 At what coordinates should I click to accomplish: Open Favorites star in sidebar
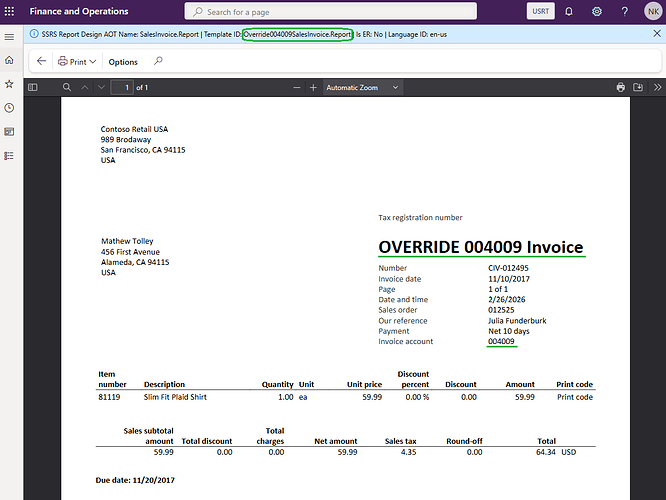point(9,84)
